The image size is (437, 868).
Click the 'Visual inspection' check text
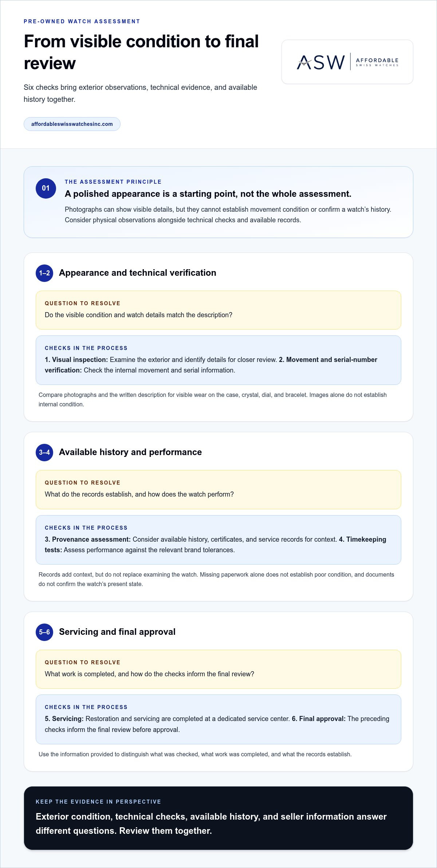click(76, 360)
